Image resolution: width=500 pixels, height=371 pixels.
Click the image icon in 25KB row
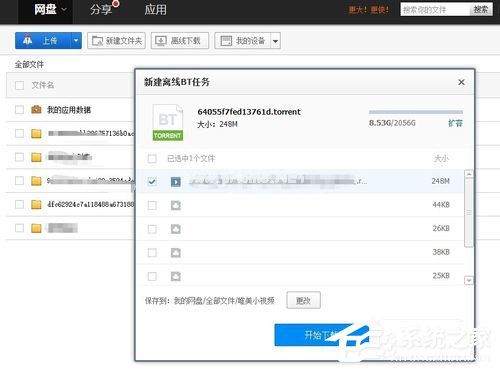coord(176,276)
